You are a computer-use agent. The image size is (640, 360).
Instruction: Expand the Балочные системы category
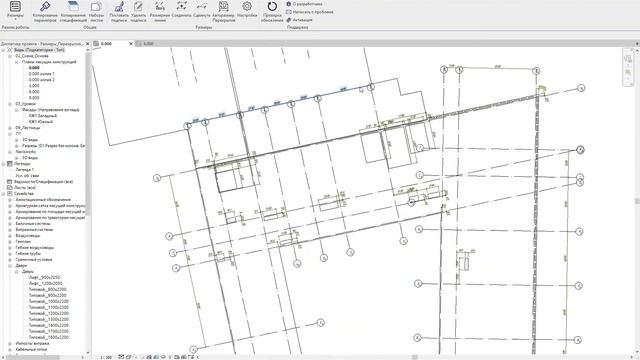tap(10, 224)
